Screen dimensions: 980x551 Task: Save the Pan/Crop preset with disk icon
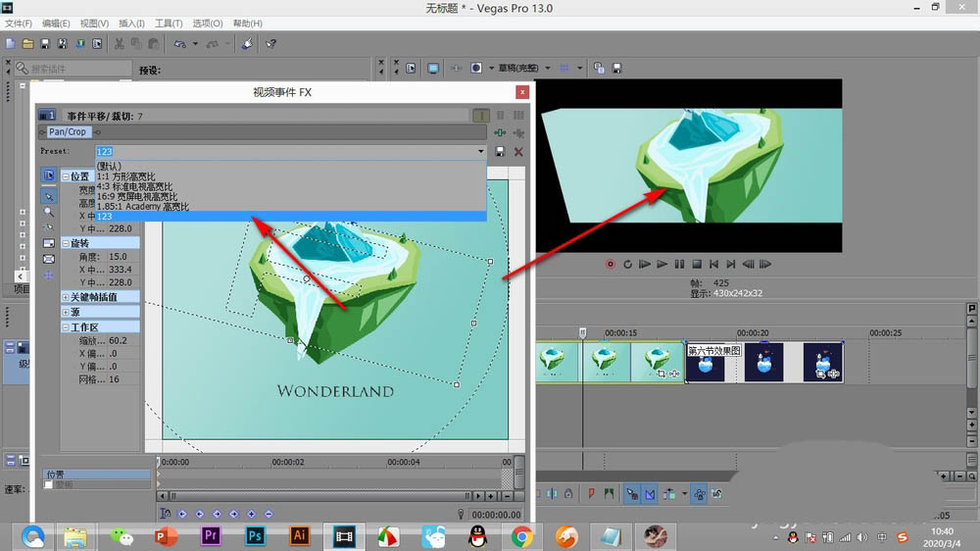(x=500, y=151)
